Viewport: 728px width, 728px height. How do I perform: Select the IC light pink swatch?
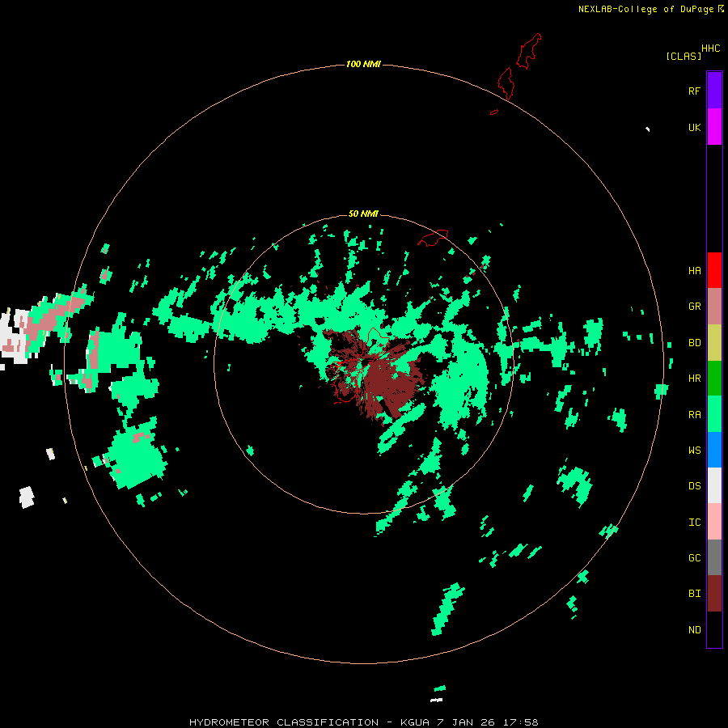[714, 522]
